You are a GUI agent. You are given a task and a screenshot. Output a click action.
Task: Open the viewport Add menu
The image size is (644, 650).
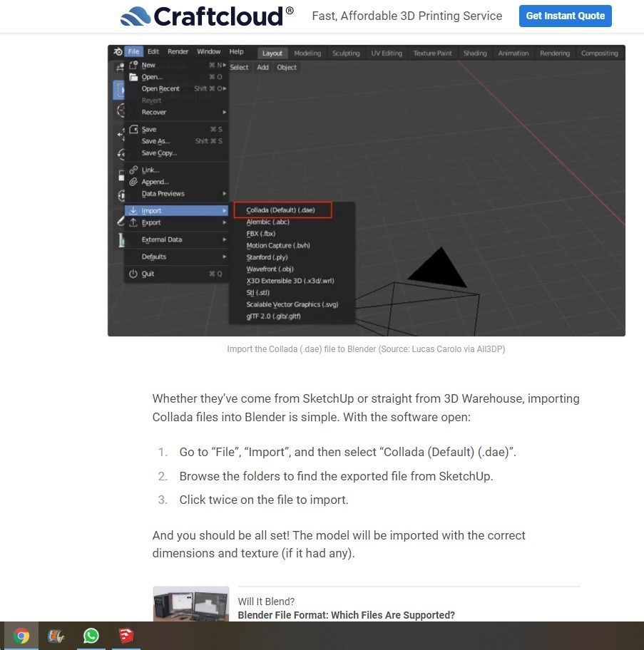263,67
